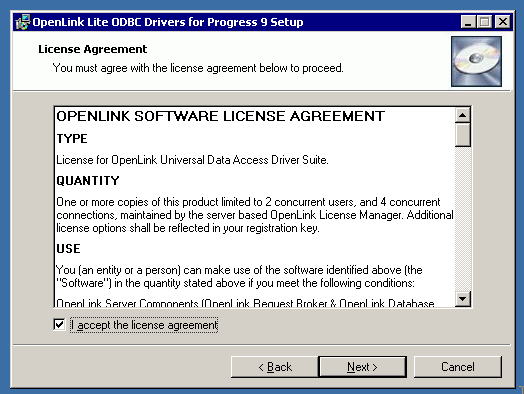Click the "I accept the license agreement" label
The width and height of the screenshot is (524, 394).
(144, 325)
